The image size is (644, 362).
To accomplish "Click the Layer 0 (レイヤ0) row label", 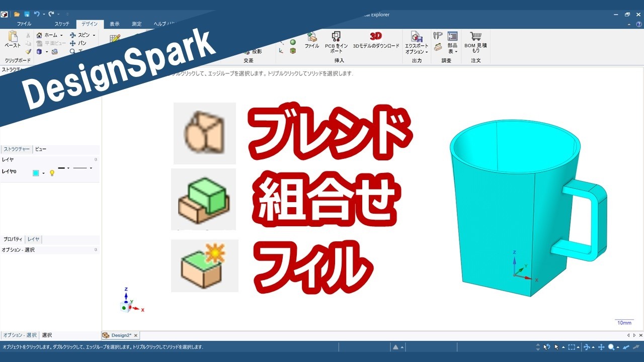I will pos(9,171).
